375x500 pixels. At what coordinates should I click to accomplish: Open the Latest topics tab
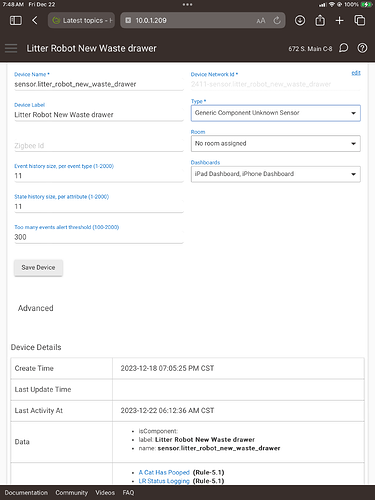[82, 21]
